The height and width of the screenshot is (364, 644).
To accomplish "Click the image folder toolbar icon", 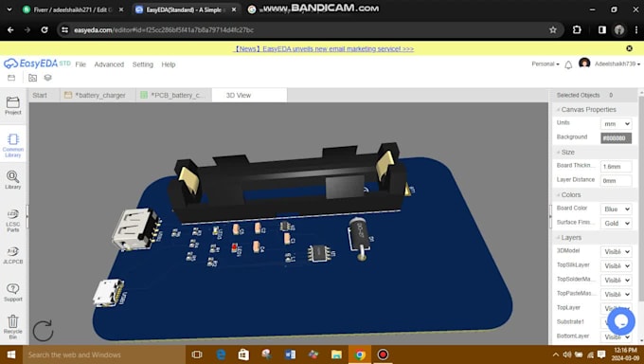I will point(32,78).
